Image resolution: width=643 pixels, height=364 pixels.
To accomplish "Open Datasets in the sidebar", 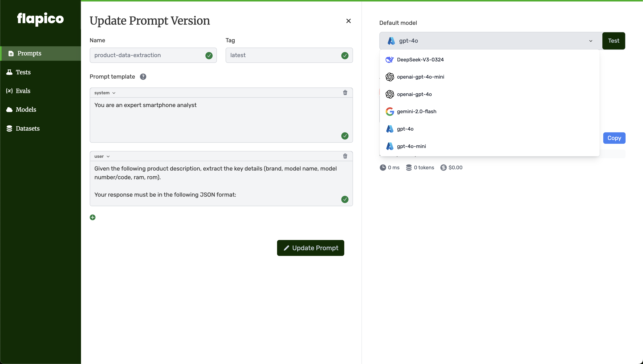I will tap(27, 128).
